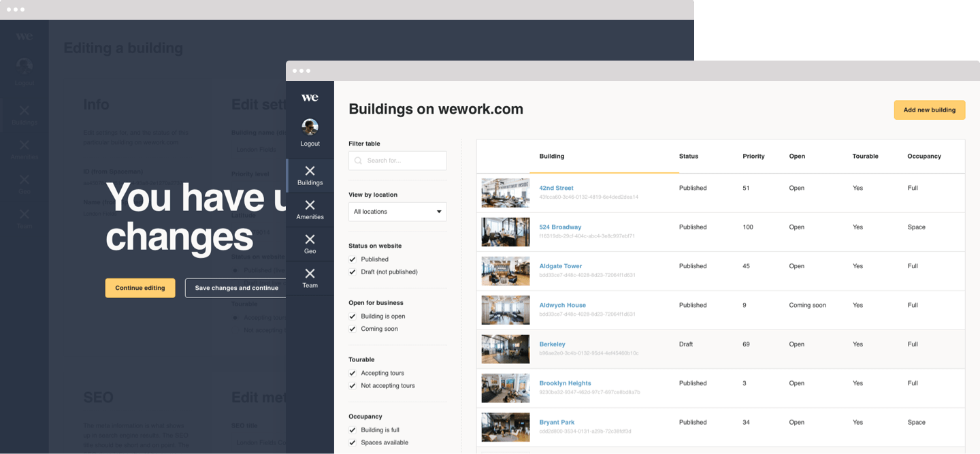Sort table by Priority column header
The image size is (980, 454).
click(x=753, y=156)
